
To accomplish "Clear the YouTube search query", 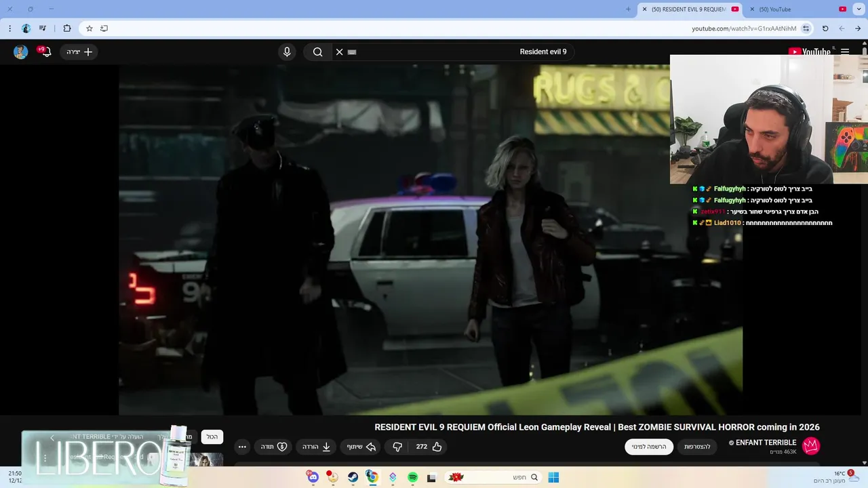I will (x=340, y=52).
